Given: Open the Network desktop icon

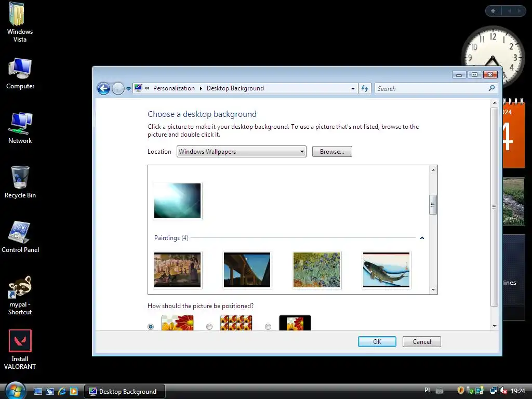Looking at the screenshot, I should 20,128.
